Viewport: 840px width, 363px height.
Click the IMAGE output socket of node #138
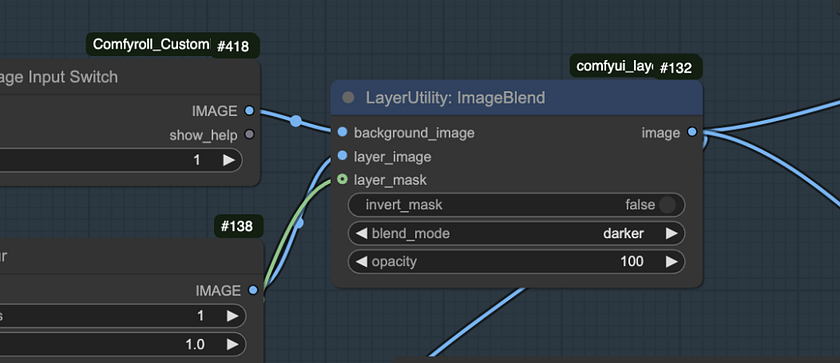click(253, 290)
